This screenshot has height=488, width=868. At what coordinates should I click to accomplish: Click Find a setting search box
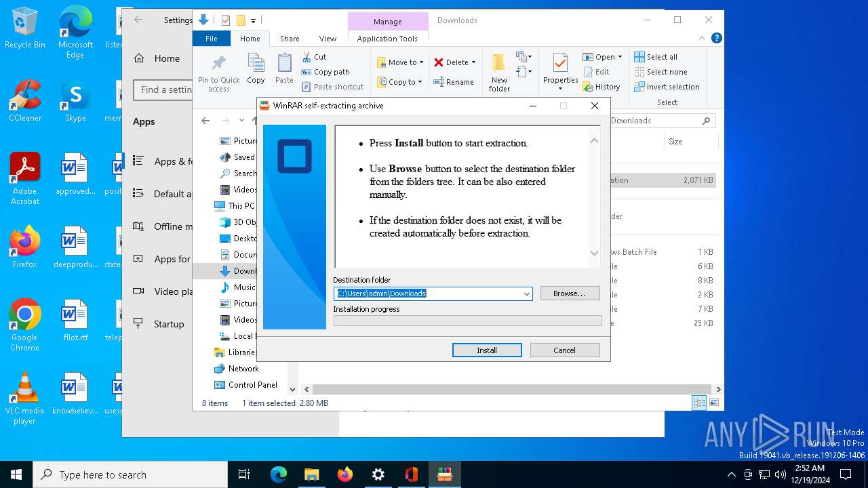(163, 89)
